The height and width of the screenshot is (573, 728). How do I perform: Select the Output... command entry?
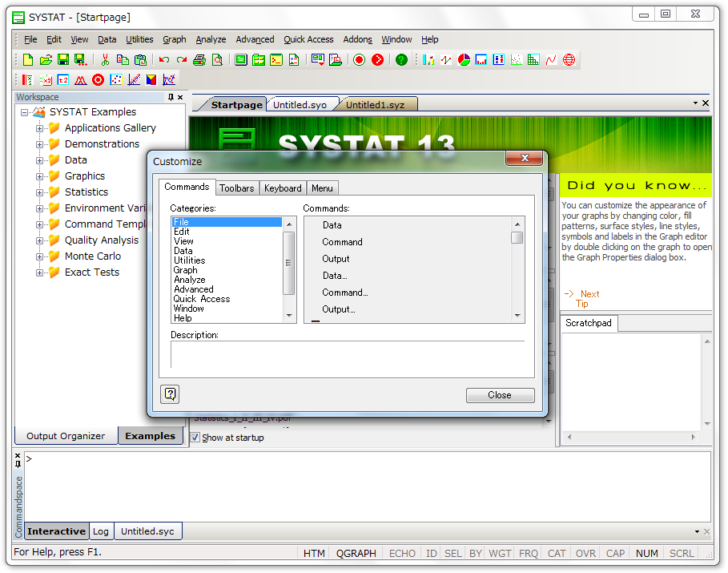(339, 309)
